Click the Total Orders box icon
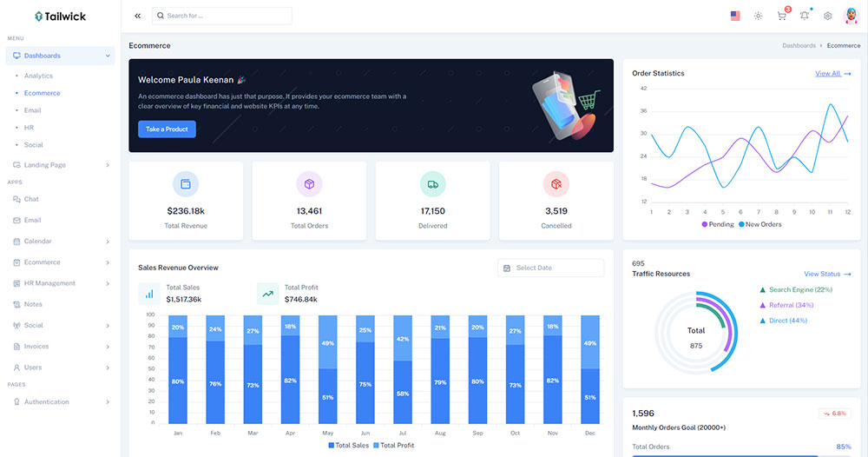The height and width of the screenshot is (457, 868). coord(309,184)
